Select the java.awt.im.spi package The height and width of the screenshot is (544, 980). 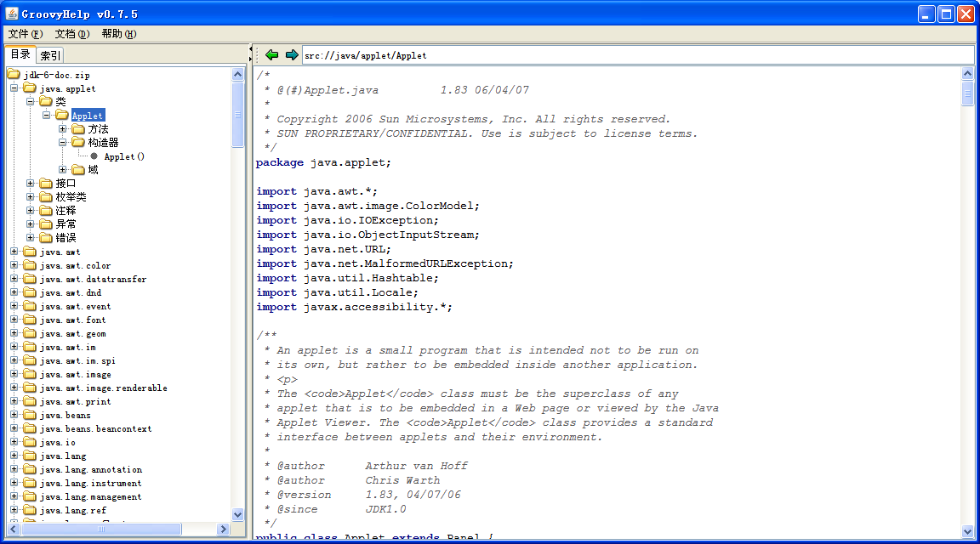point(77,361)
